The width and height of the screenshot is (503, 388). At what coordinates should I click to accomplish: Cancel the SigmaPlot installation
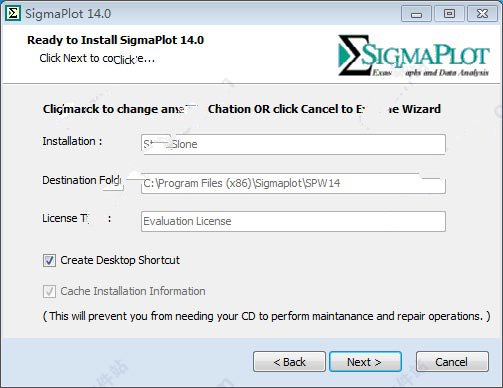point(452,362)
